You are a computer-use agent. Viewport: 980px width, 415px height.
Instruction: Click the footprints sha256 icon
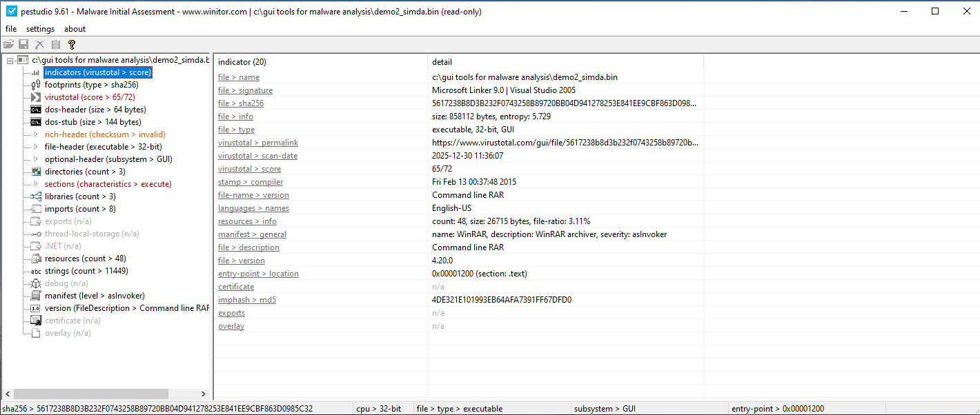[x=35, y=84]
